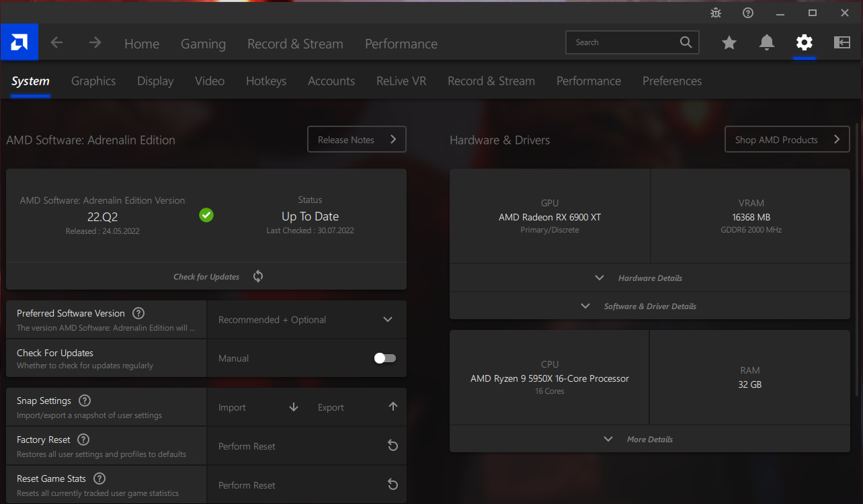This screenshot has height=504, width=863.
Task: Click the Import down arrow icon
Action: pyautogui.click(x=294, y=407)
